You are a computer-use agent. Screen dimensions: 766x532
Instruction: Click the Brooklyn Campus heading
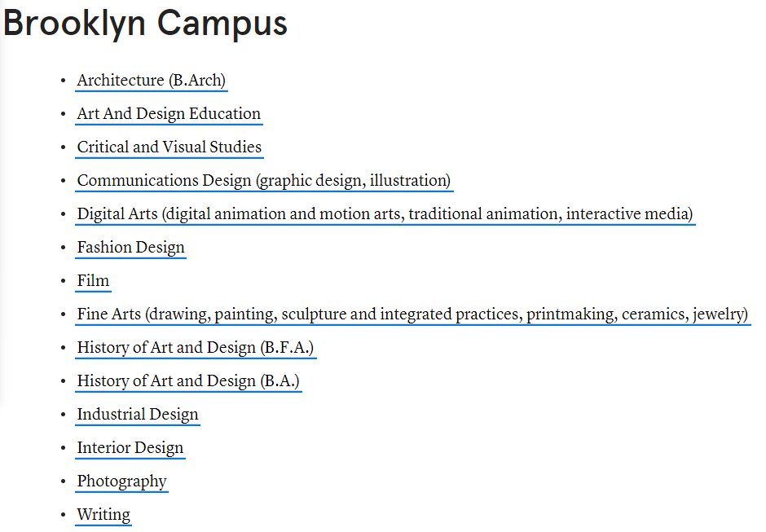(145, 24)
